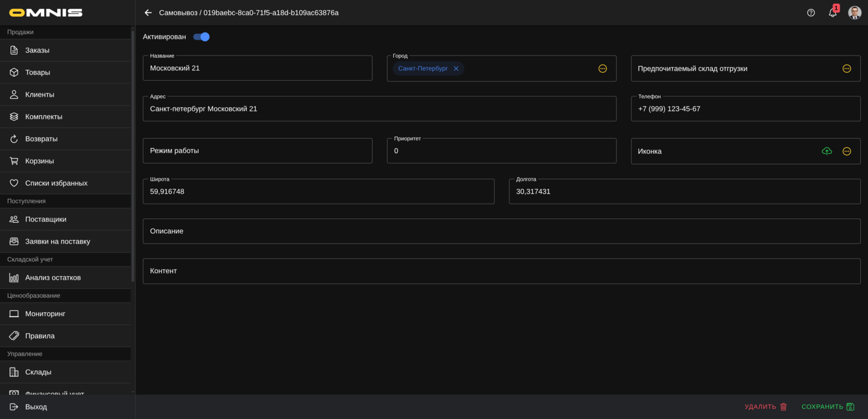868x419 pixels.
Task: Click the УДАЛИТЬ button
Action: pyautogui.click(x=766, y=407)
